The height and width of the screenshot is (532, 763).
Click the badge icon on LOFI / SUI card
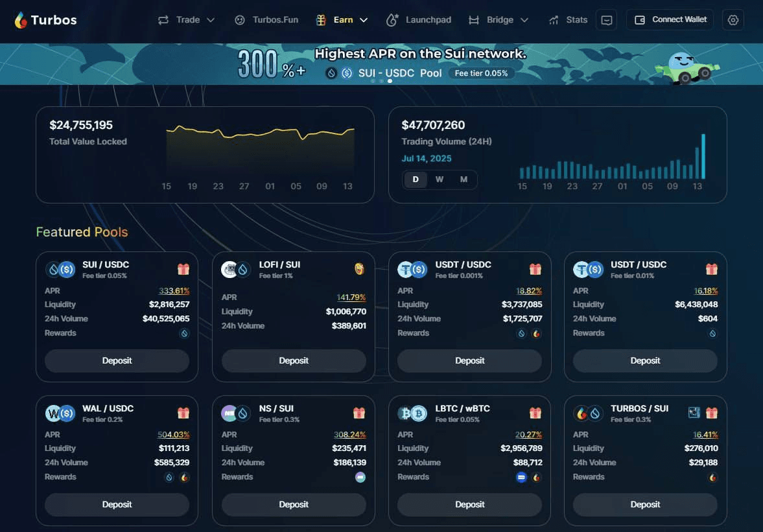(x=359, y=269)
